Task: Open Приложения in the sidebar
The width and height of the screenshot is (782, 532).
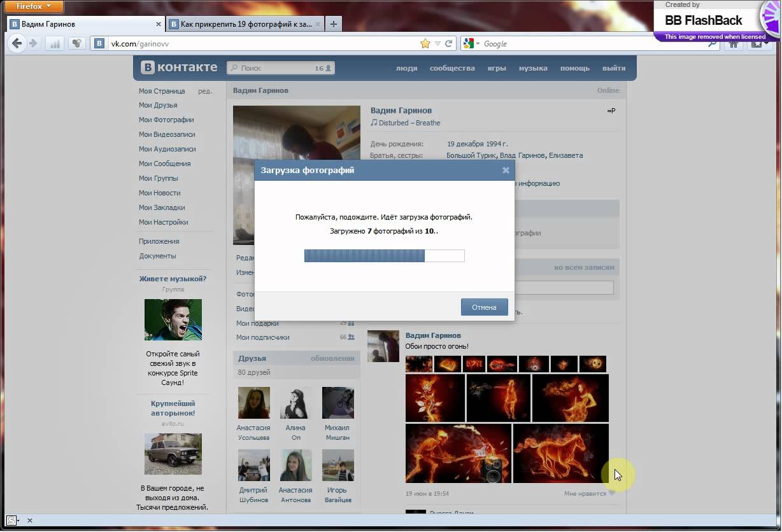Action: pos(159,242)
